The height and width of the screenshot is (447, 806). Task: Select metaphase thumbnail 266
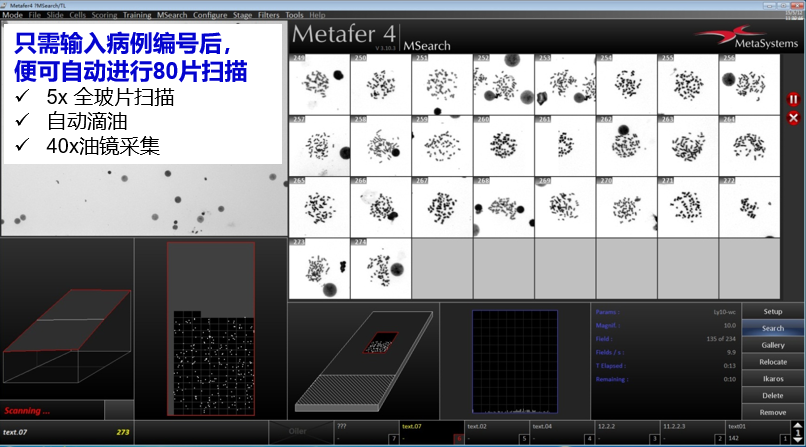381,207
